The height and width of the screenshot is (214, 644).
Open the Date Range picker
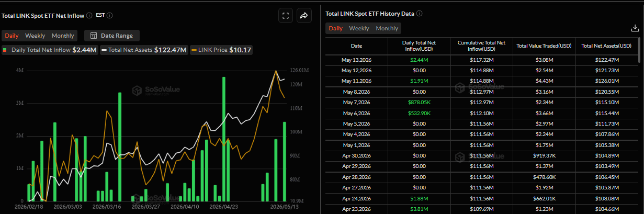[x=112, y=36]
